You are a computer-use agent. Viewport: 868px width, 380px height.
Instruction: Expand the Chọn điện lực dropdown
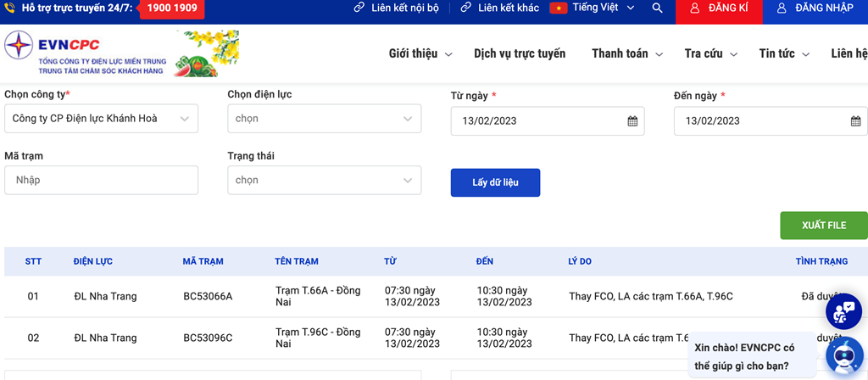click(324, 119)
